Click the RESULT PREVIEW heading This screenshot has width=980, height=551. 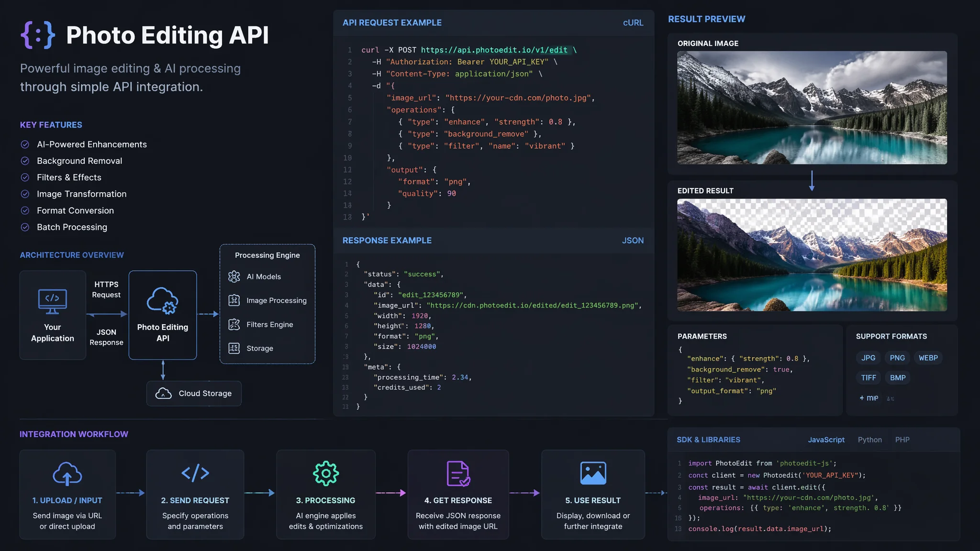pos(706,19)
